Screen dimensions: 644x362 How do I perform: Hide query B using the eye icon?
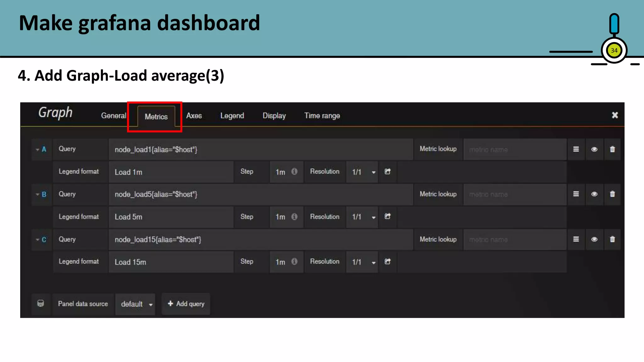pos(594,194)
